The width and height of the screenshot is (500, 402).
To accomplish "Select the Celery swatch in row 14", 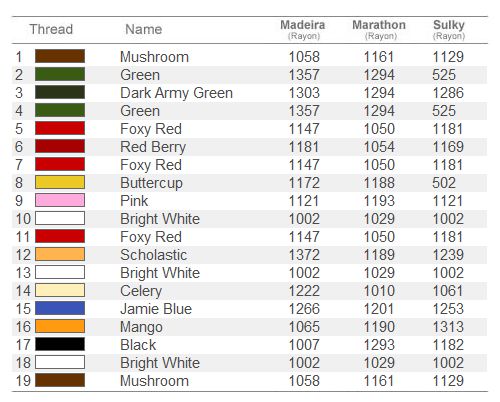I will [x=60, y=290].
